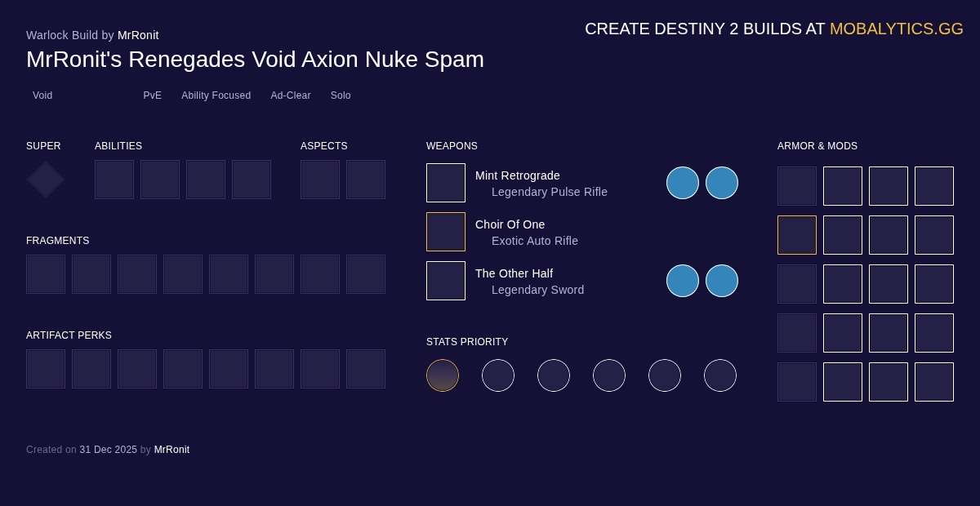Image resolution: width=980 pixels, height=506 pixels.
Task: Select the Solo tag
Action: [x=341, y=95]
